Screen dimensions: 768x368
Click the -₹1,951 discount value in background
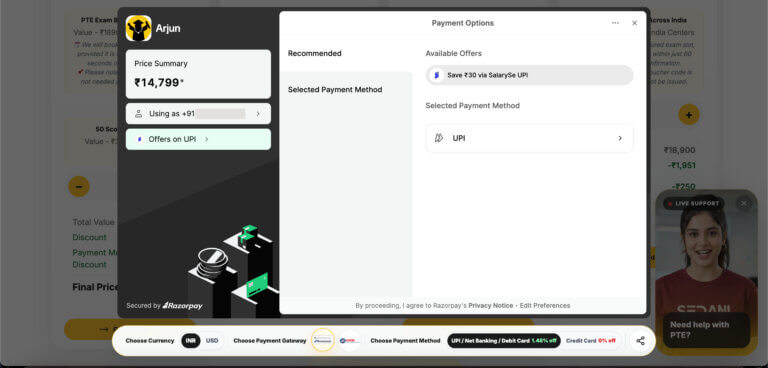click(x=681, y=166)
